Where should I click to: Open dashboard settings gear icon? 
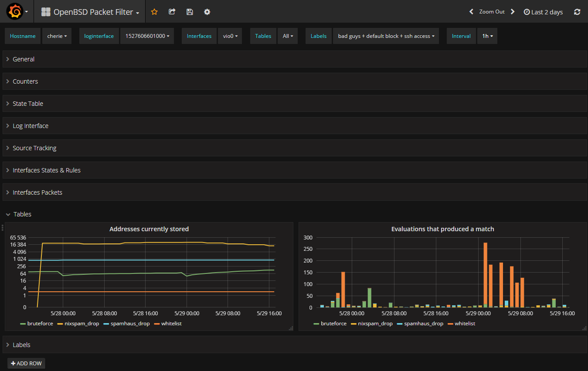click(x=207, y=12)
